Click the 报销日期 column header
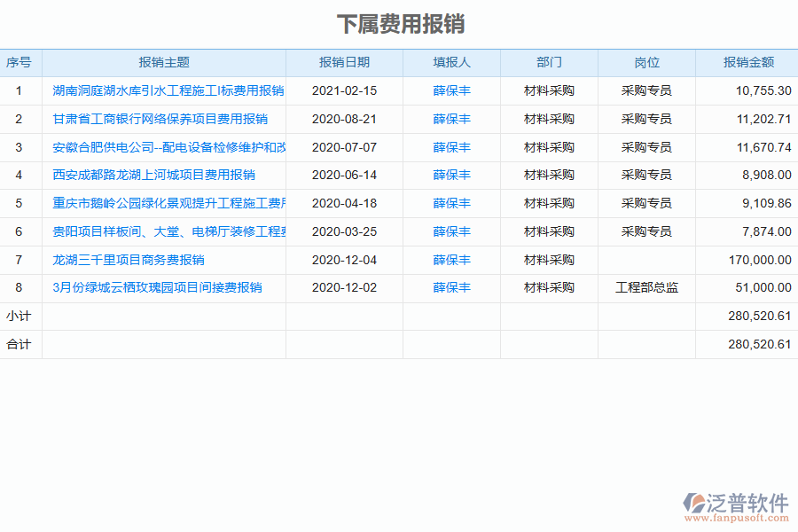This screenshot has width=798, height=532. (345, 62)
